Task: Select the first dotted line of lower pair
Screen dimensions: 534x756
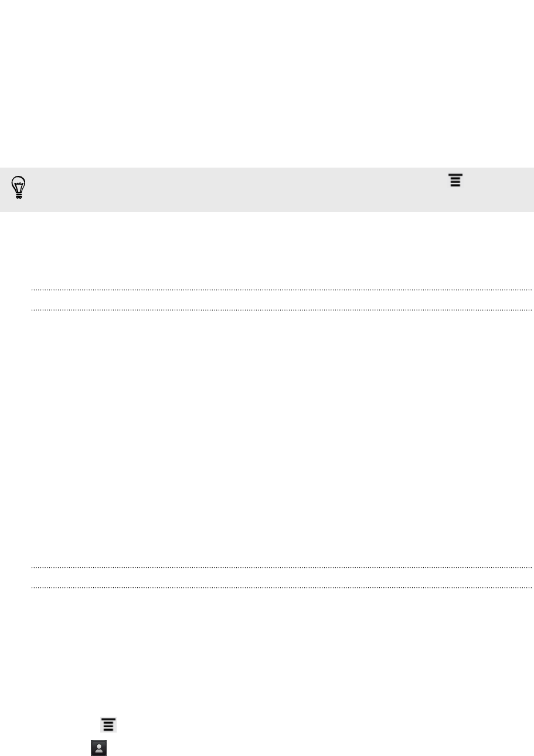Action: pos(281,567)
